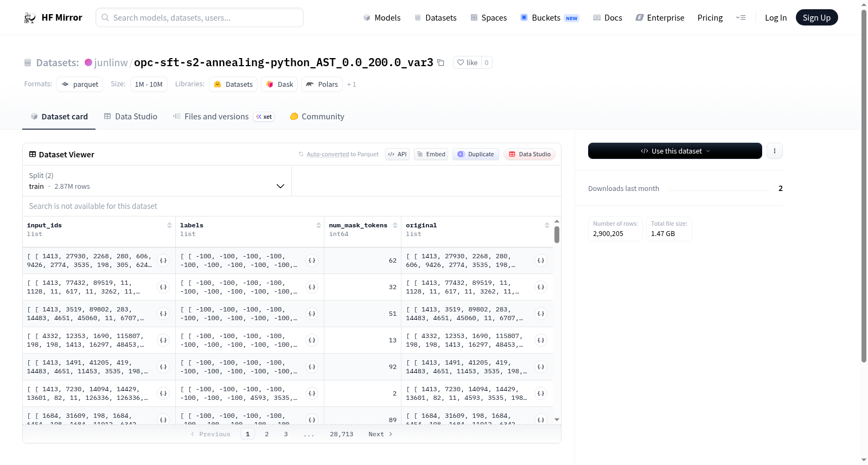868x465 pixels.
Task: Open Models in the top navigation
Action: [382, 18]
